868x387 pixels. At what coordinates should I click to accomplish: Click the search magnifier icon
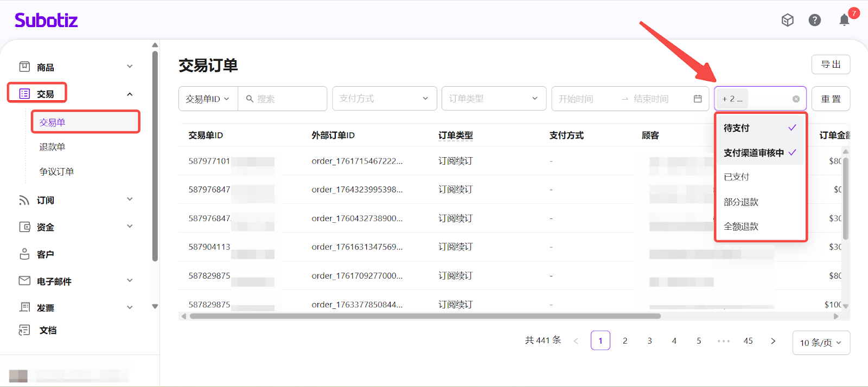pyautogui.click(x=250, y=99)
